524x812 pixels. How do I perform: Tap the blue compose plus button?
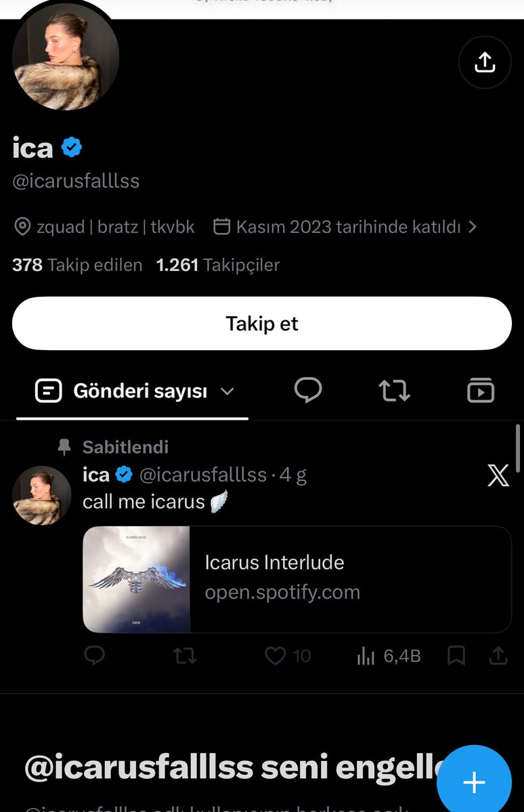[x=475, y=782]
